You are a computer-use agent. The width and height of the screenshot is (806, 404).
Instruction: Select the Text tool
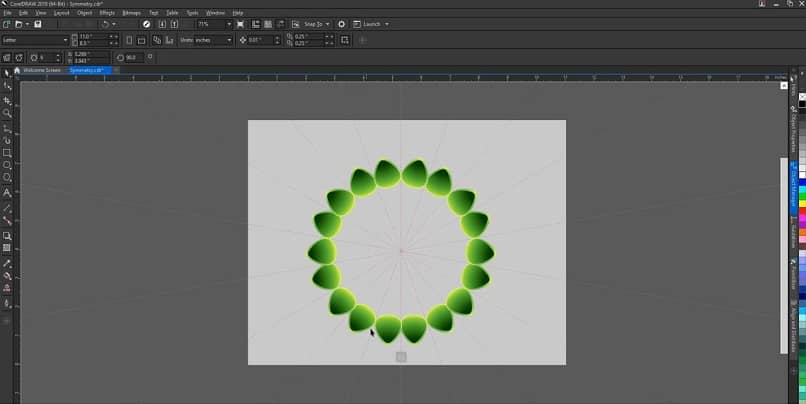7,193
